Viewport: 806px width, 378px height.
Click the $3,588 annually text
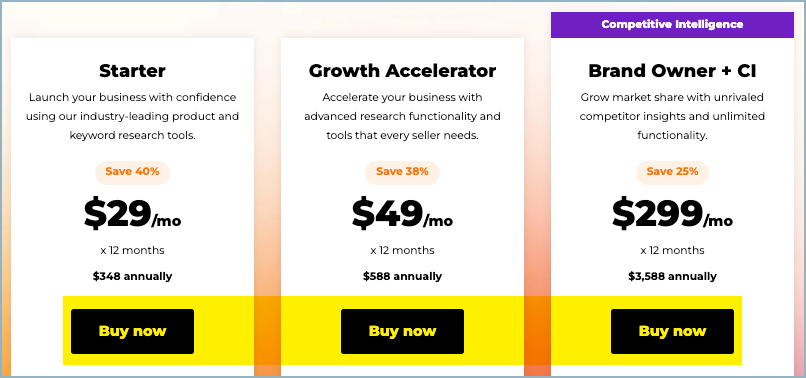click(672, 276)
